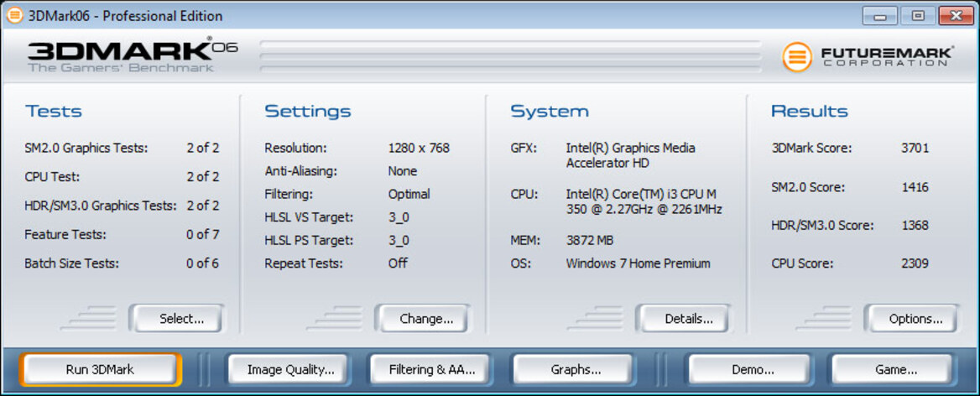
Task: Click the System section heading
Action: (x=549, y=112)
